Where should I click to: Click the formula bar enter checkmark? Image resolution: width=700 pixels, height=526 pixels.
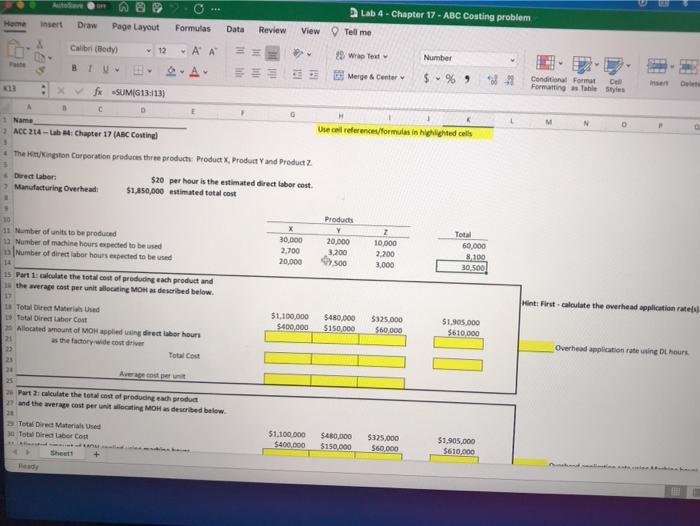coord(79,91)
